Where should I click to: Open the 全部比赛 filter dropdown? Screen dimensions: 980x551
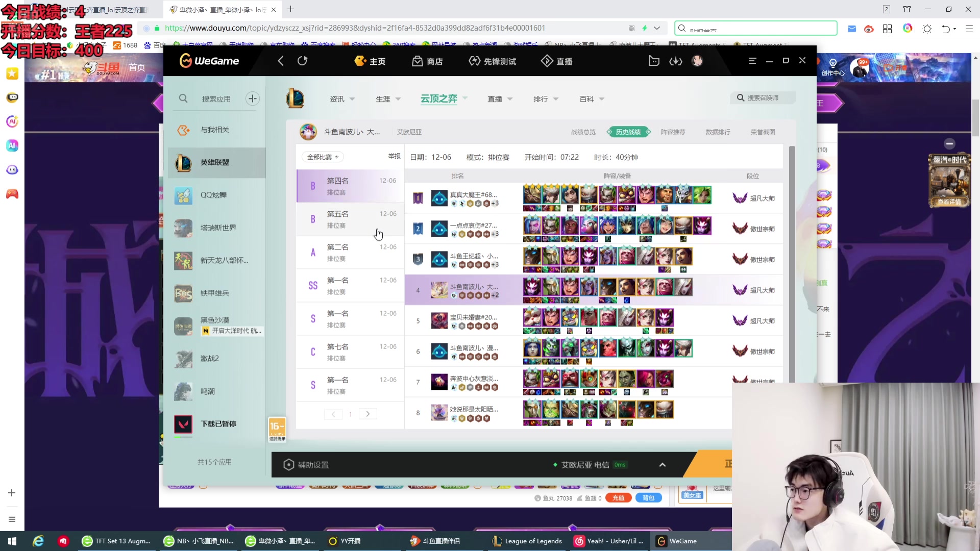[323, 157]
